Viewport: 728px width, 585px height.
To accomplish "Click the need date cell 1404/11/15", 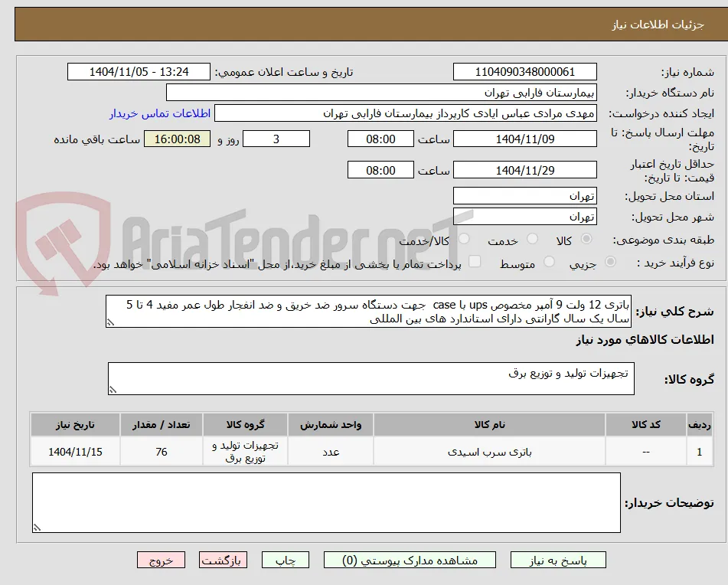I will pyautogui.click(x=75, y=451).
